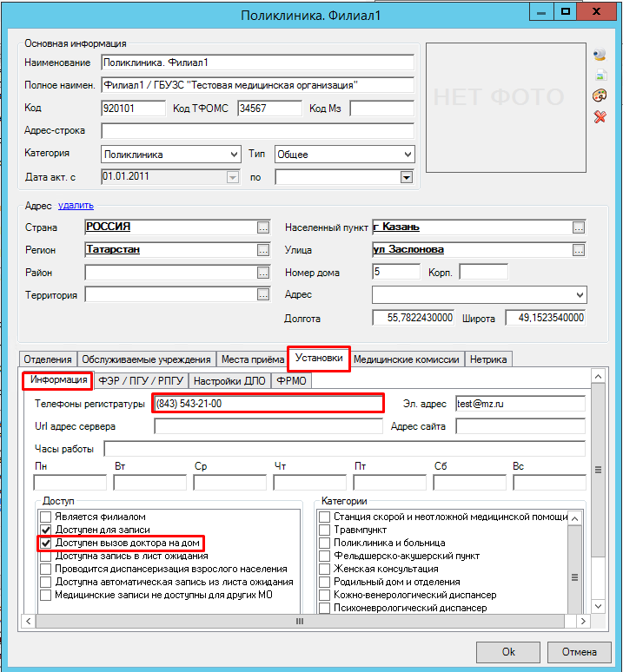Click the settings panel vertical scrollbar thumb
The image size is (623, 672).
pos(598,471)
